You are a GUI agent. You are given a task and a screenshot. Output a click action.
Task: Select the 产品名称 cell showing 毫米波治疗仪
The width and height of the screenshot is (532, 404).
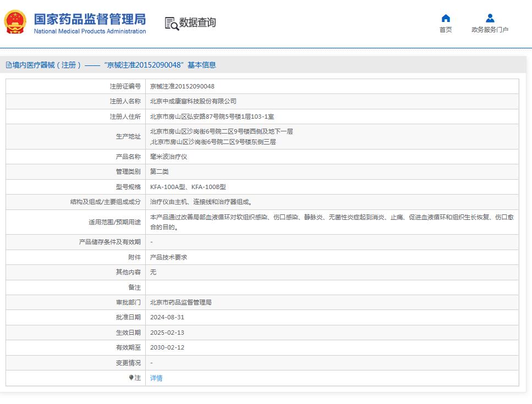(166, 157)
